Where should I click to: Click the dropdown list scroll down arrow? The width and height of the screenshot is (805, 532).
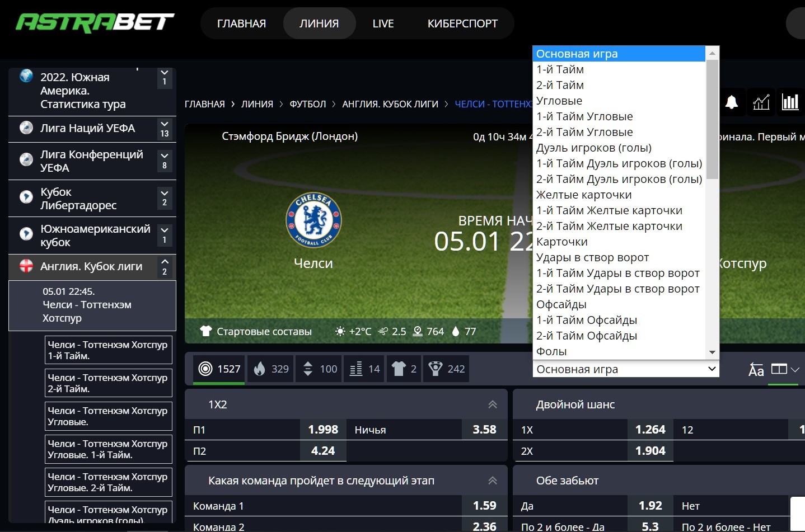coord(712,352)
